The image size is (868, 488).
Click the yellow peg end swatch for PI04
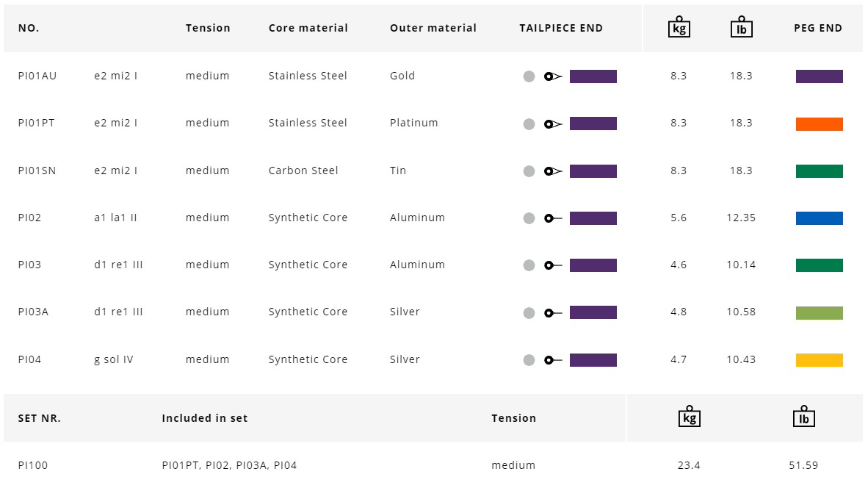[819, 360]
